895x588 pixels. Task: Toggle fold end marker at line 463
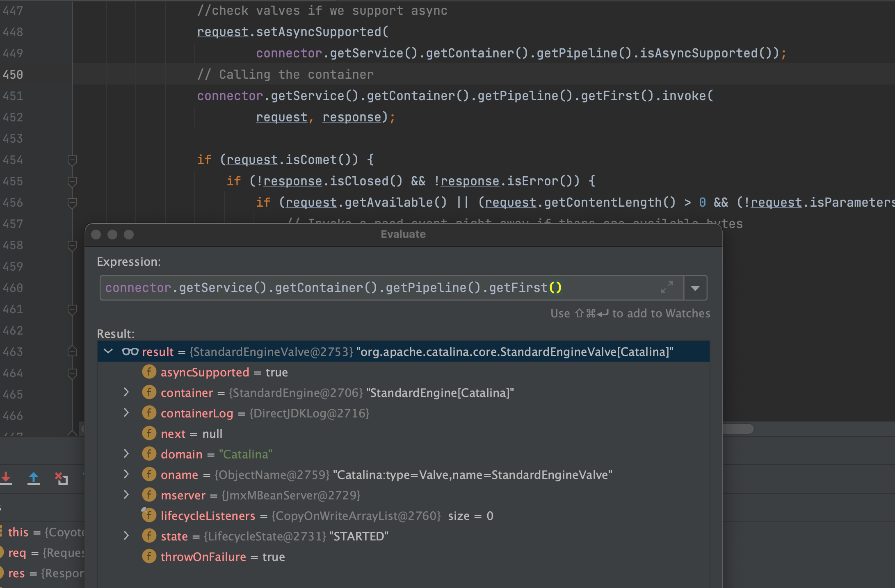pos(72,352)
